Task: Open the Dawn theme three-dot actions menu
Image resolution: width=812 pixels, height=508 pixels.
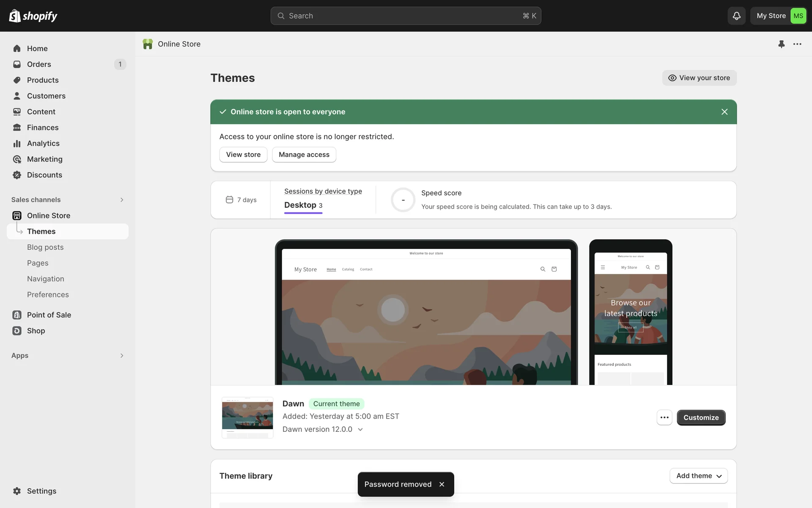Action: click(x=664, y=417)
